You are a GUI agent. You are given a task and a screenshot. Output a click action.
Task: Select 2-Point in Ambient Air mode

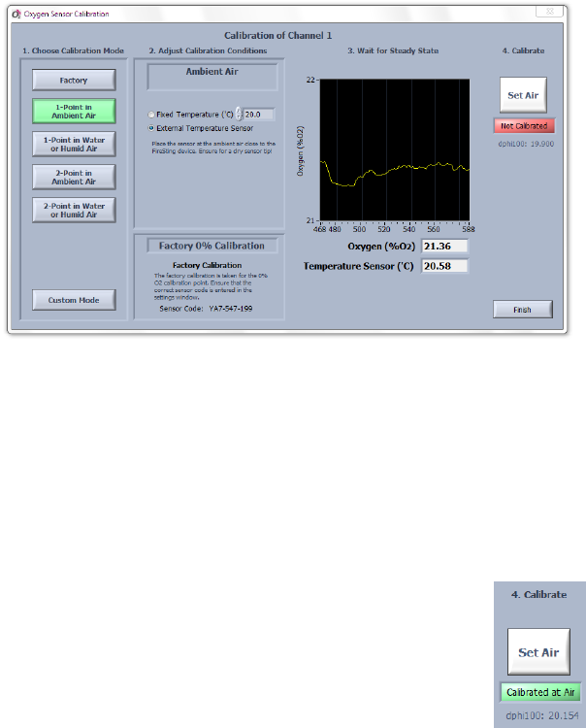pyautogui.click(x=74, y=178)
